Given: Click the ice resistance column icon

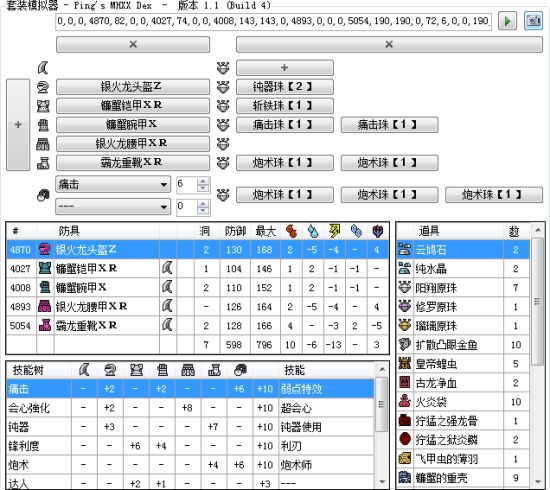Looking at the screenshot, I should (x=356, y=231).
